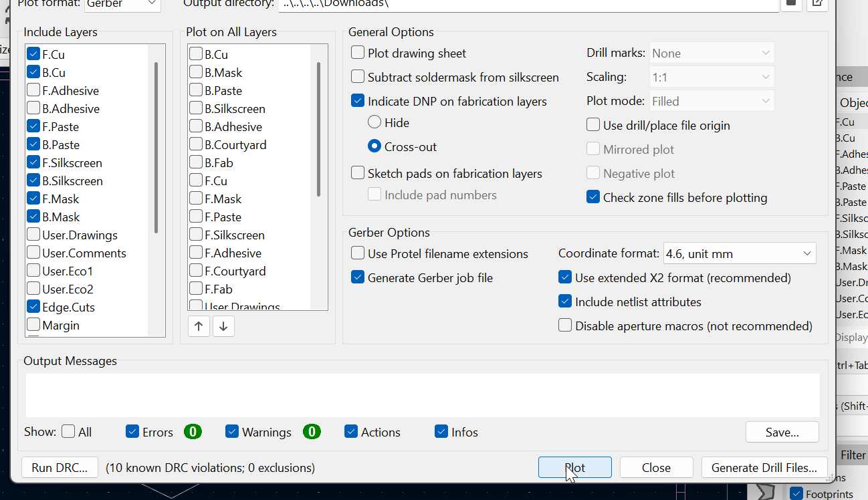The image size is (868, 500).
Task: Check B.Silkscreen in Plot on All Layers
Action: (196, 108)
